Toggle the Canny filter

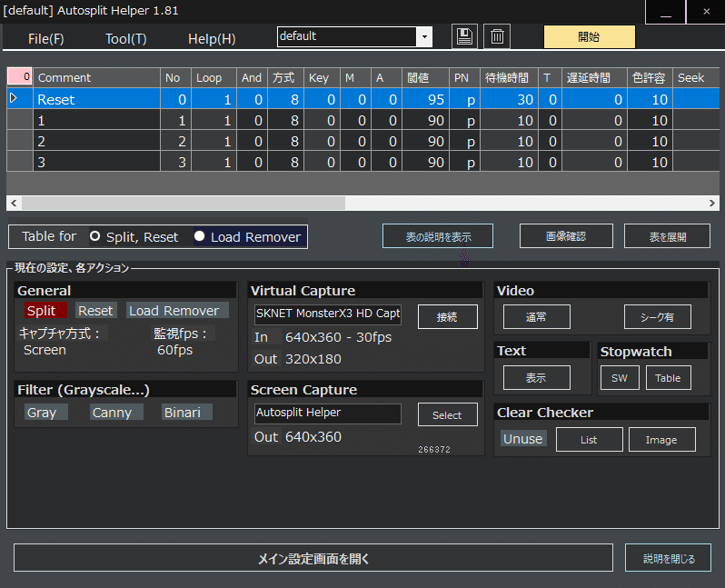(116, 413)
